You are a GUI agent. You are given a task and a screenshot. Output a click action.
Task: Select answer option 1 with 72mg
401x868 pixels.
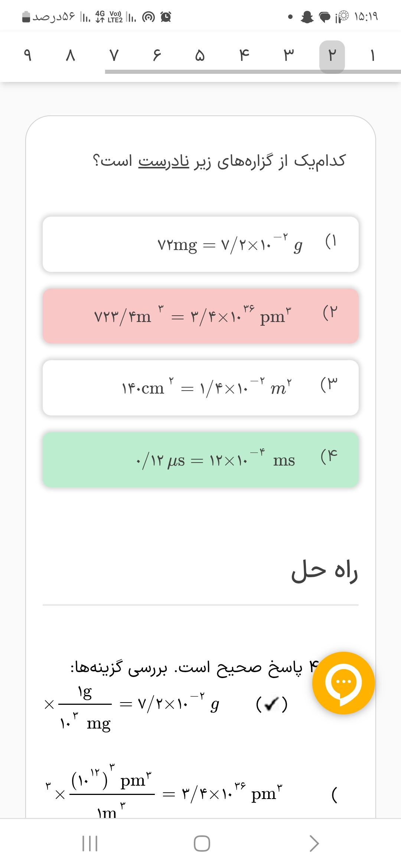pyautogui.click(x=200, y=244)
